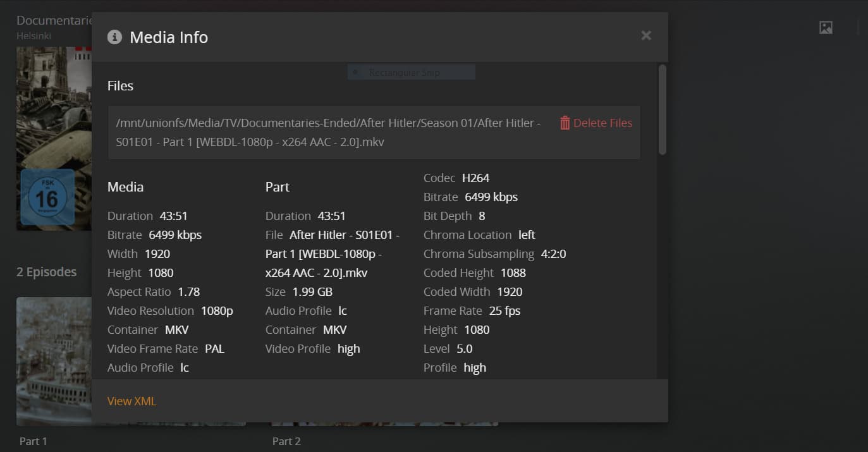Open the Part 1 episode thumbnail
The image size is (868, 452).
click(x=54, y=360)
